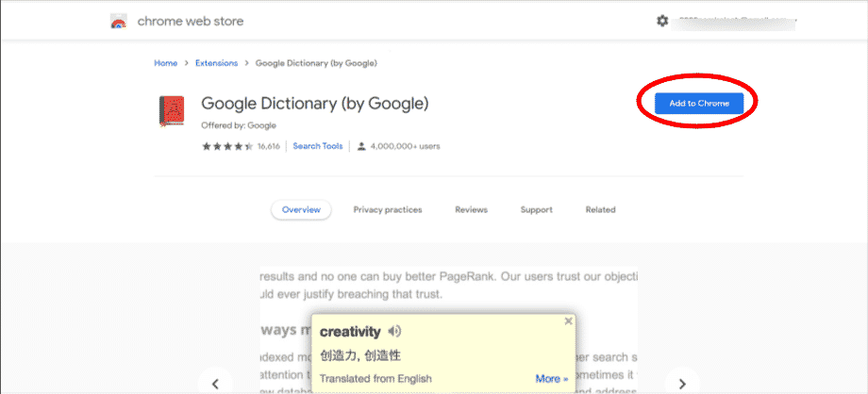Image resolution: width=868 pixels, height=394 pixels.
Task: Switch to the Reviews tab
Action: pos(471,210)
